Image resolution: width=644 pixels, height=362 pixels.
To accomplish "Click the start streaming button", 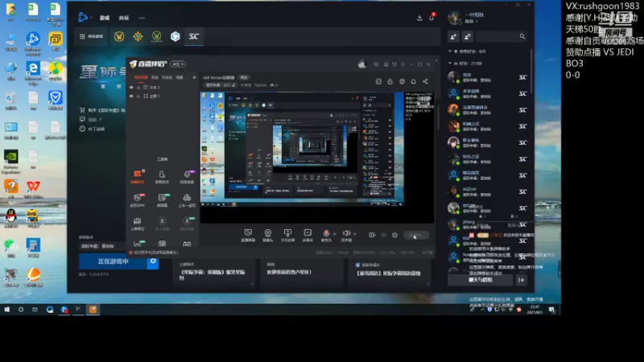I will tap(416, 235).
